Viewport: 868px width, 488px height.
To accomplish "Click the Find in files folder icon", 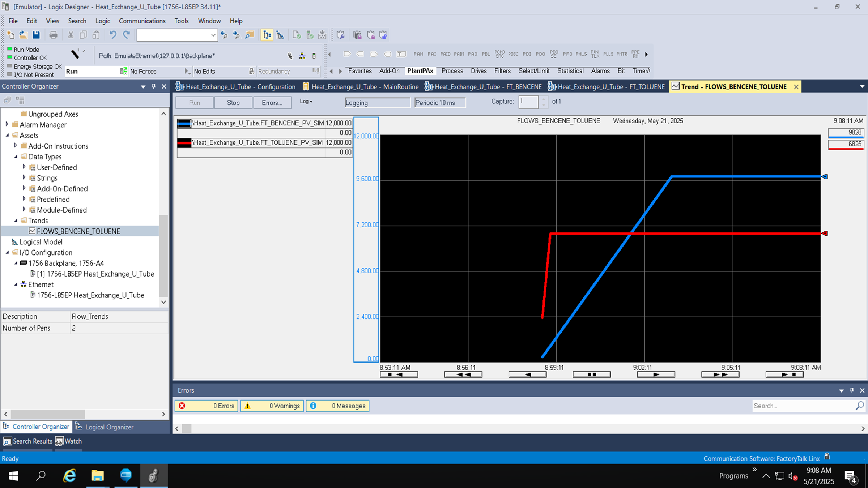I will click(250, 35).
